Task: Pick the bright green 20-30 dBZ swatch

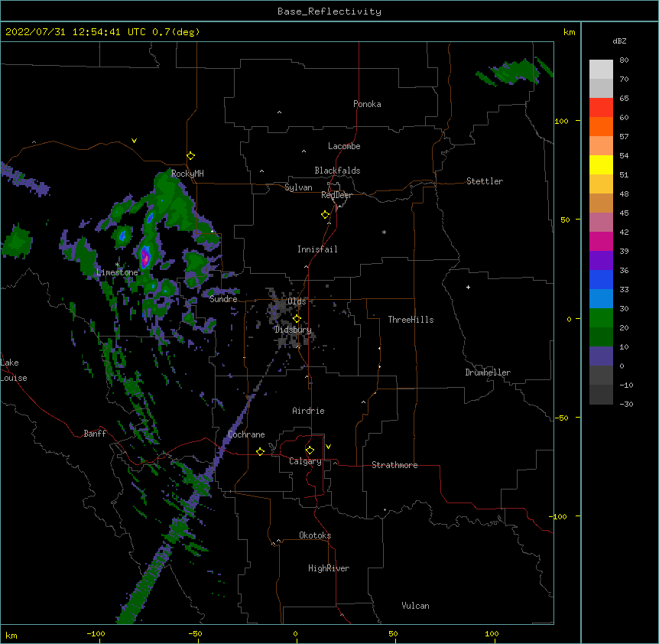Action: coord(601,318)
